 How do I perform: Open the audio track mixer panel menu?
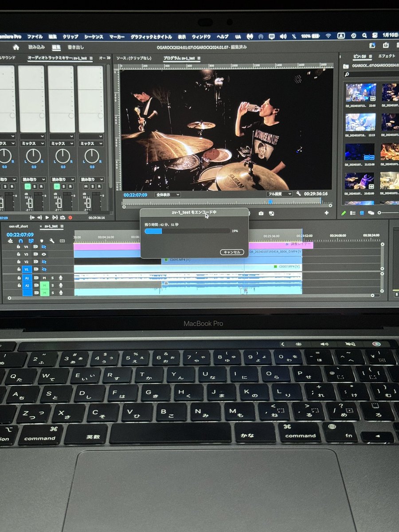click(x=91, y=58)
